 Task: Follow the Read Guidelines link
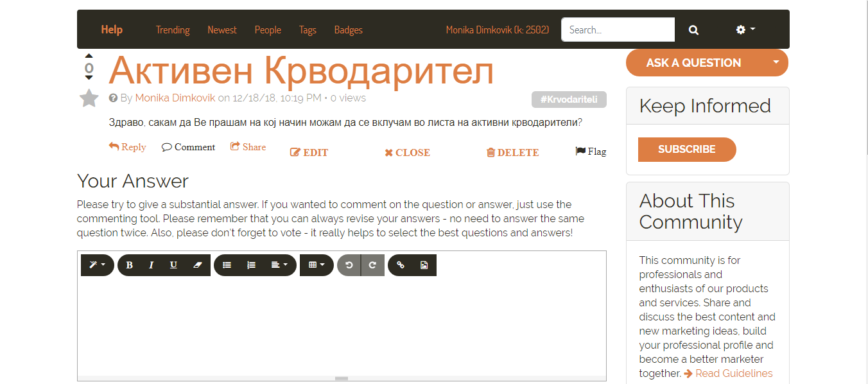click(x=734, y=373)
